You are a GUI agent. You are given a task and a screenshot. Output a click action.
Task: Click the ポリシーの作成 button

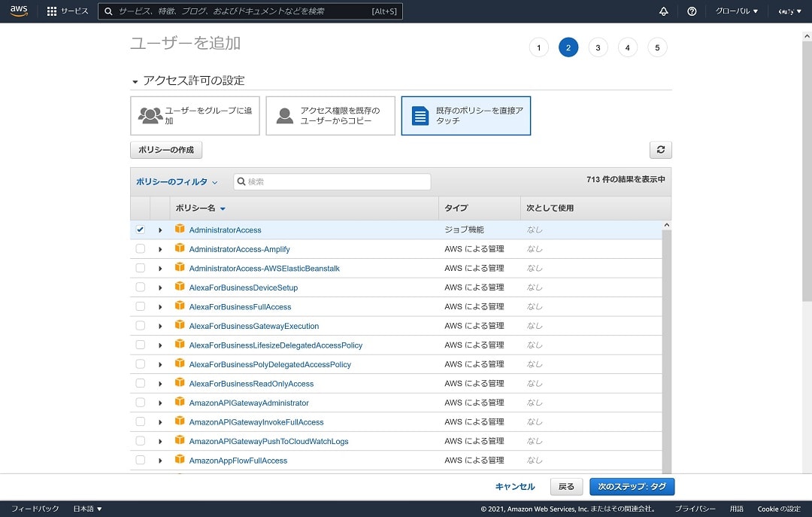coord(166,149)
